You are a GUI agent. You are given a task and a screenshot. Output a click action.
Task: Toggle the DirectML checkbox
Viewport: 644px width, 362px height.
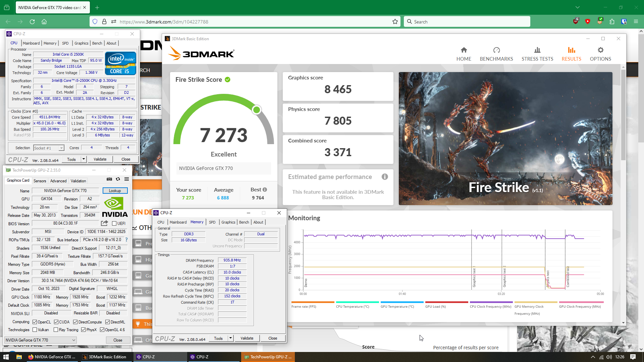tap(107, 322)
